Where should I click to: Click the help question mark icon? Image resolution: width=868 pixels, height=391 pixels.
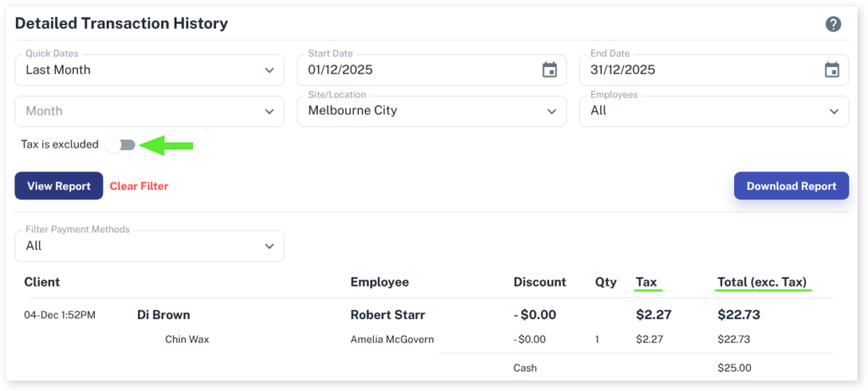point(833,24)
